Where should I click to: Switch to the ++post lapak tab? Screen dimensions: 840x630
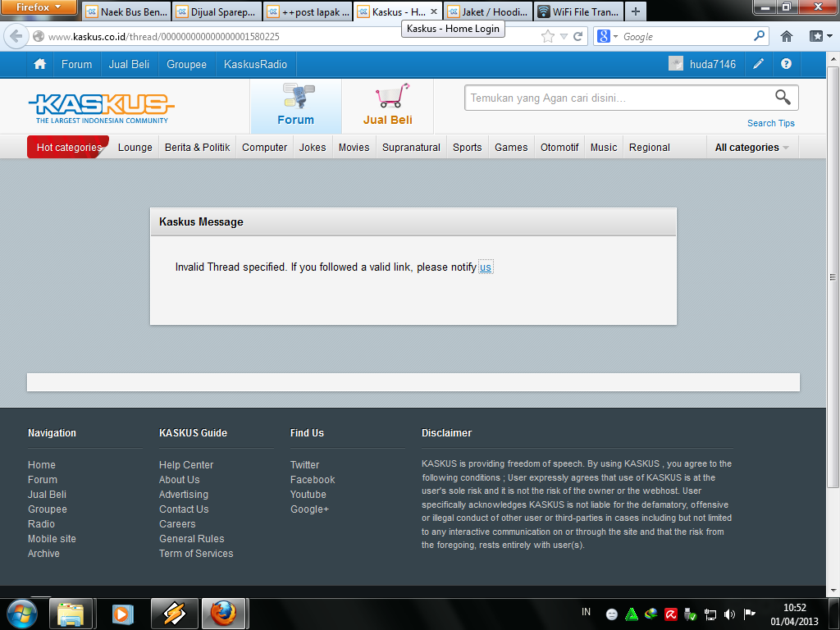(x=308, y=11)
